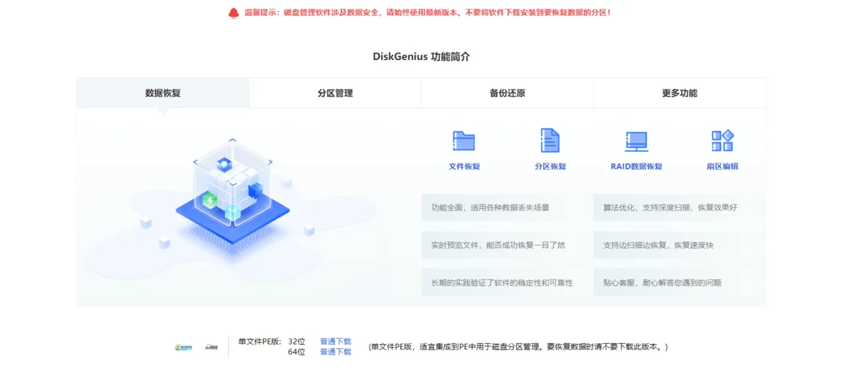Click the 64位 version label
This screenshot has width=868, height=379.
coord(296,352)
